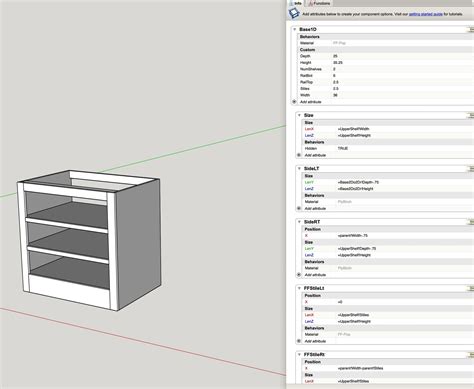474x389 pixels.
Task: Collapse the SideLT component section
Action: pos(299,168)
